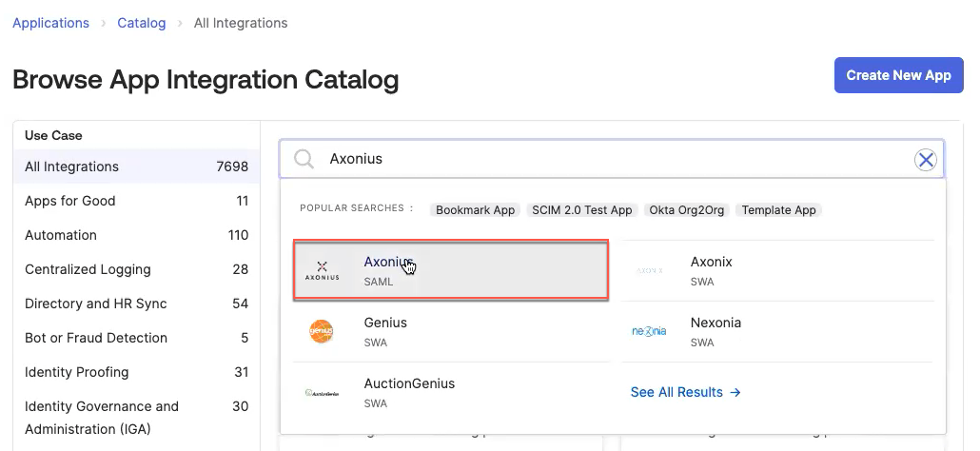Go to Catalog breadcrumb link
This screenshot has height=451, width=980.
point(142,23)
